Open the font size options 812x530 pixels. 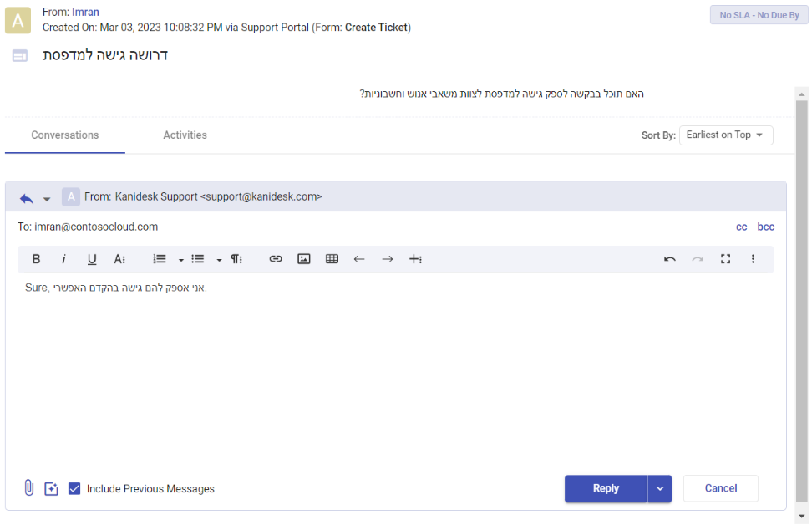pyautogui.click(x=119, y=259)
